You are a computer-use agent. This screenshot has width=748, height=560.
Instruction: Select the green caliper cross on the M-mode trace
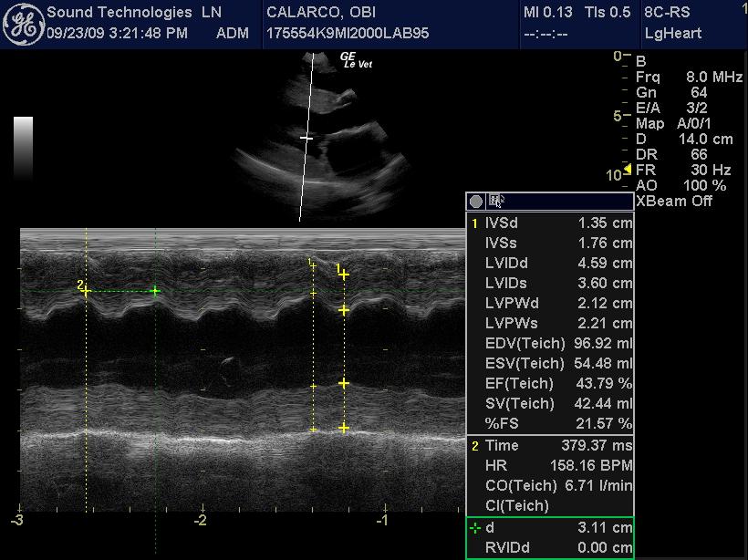(x=155, y=291)
